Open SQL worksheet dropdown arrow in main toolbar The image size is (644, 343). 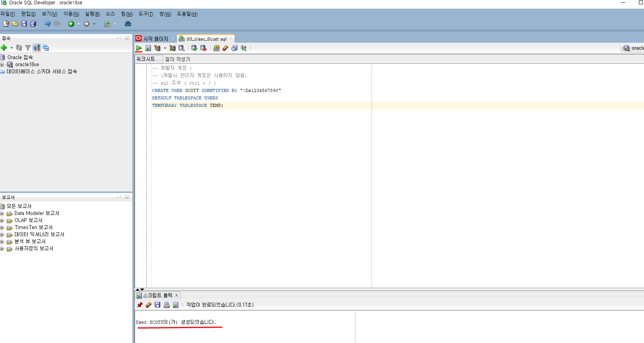115,24
